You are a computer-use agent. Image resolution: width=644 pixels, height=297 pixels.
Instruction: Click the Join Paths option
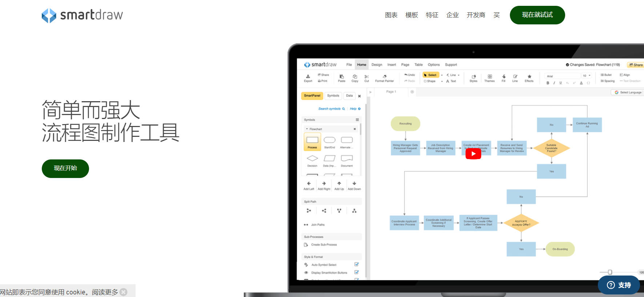[x=314, y=225]
